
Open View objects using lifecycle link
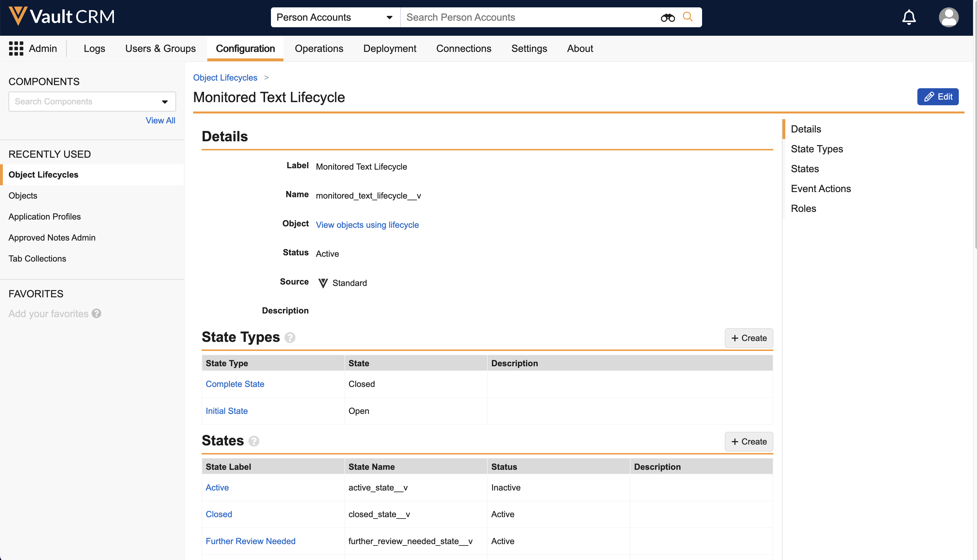click(367, 225)
